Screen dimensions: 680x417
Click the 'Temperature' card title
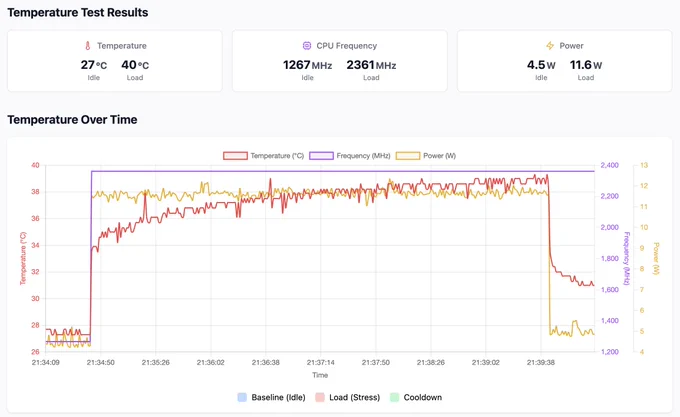[x=122, y=46]
